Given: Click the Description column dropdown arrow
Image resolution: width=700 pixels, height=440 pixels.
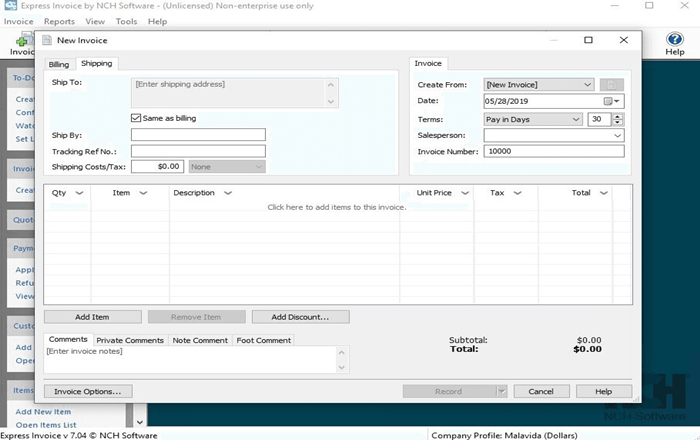Looking at the screenshot, I should [228, 193].
